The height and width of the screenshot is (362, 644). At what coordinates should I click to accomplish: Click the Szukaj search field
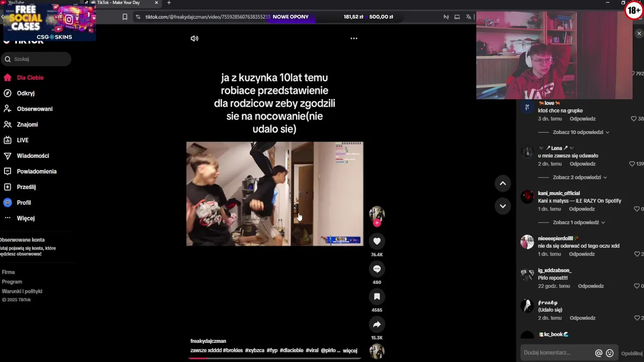36,59
